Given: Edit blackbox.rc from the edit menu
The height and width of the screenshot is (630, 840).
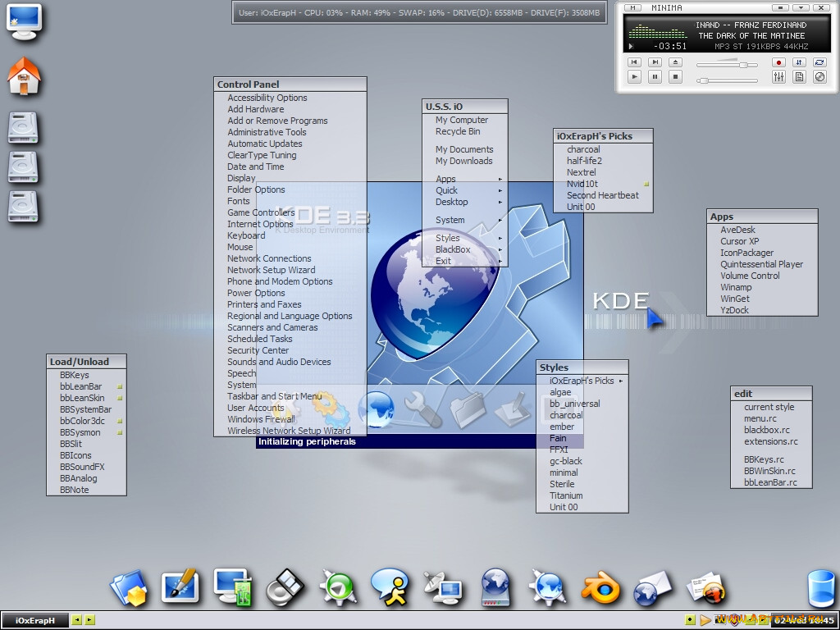Looking at the screenshot, I should click(x=771, y=430).
